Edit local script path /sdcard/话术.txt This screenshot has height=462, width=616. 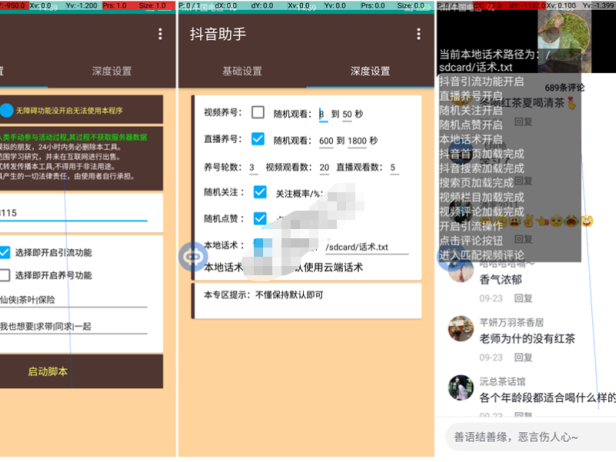(366, 247)
